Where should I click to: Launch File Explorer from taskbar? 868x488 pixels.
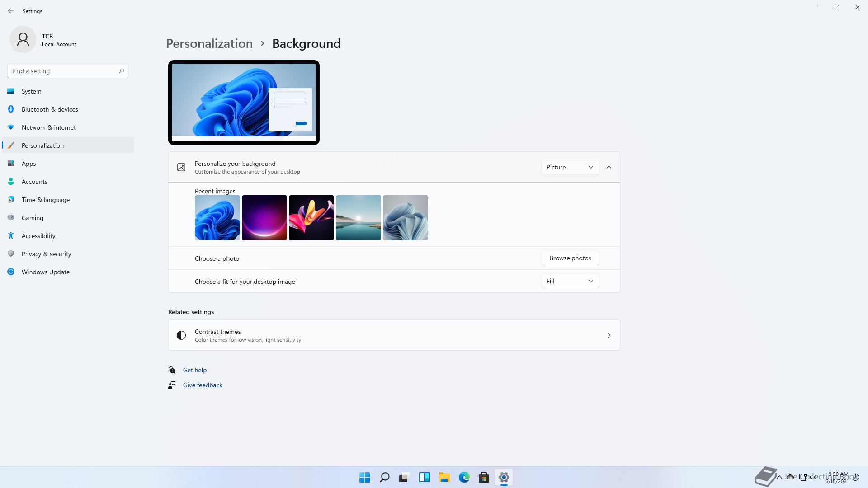pyautogui.click(x=444, y=477)
